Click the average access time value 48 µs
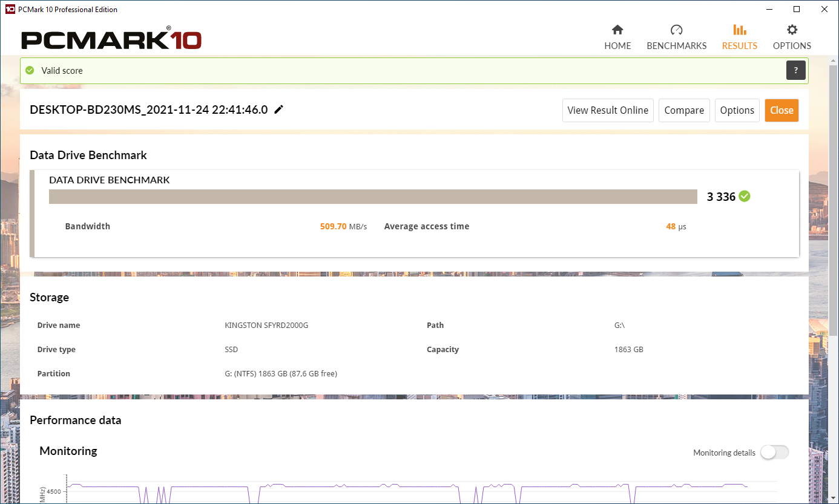 click(676, 226)
